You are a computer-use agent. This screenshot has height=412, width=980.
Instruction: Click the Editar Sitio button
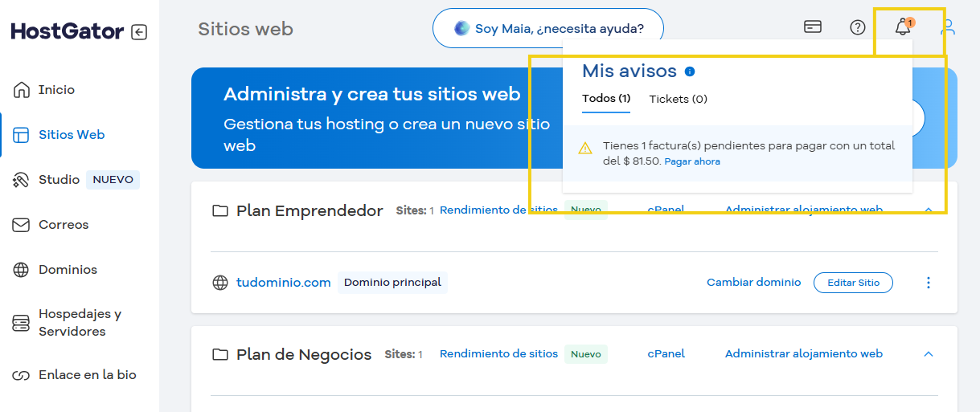coord(853,283)
